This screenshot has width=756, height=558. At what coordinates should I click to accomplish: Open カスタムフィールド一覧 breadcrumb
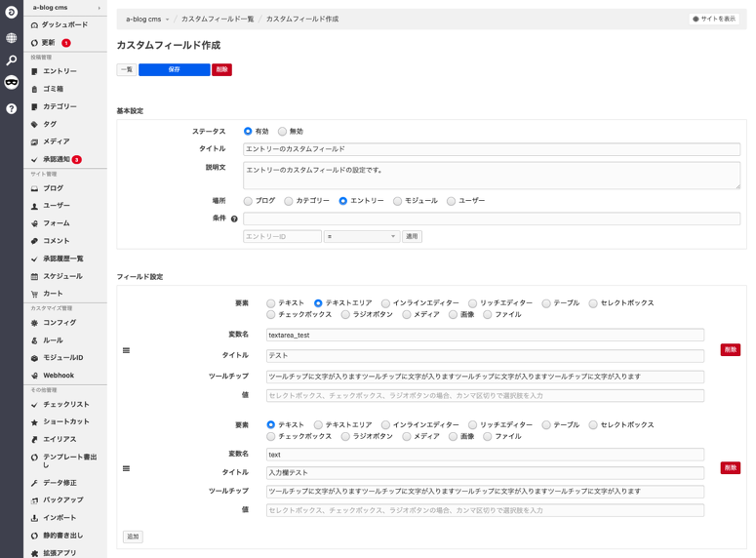pyautogui.click(x=218, y=19)
